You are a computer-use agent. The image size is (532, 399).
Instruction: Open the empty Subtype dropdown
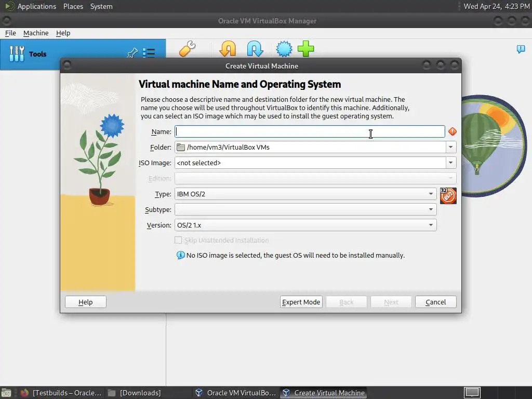305,210
